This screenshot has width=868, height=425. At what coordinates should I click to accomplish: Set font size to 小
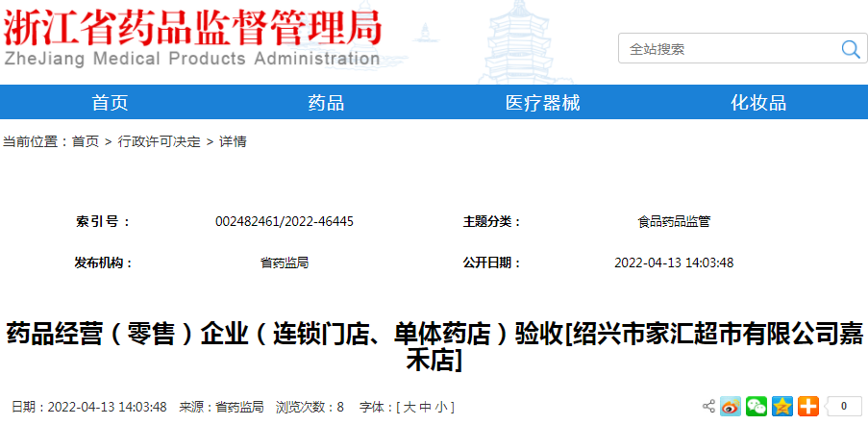point(440,408)
